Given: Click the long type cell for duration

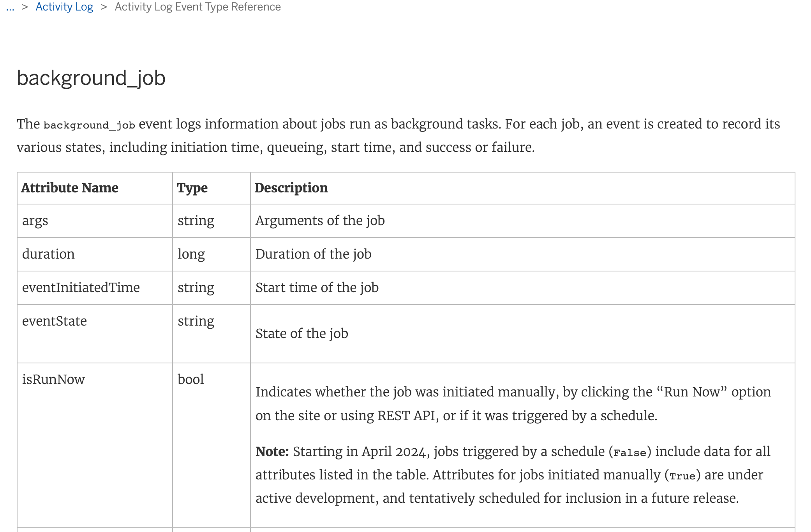Looking at the screenshot, I should point(191,254).
